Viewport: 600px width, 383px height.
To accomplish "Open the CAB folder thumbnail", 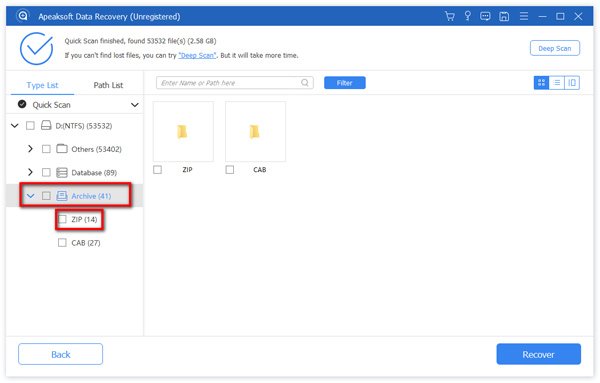I will click(255, 131).
